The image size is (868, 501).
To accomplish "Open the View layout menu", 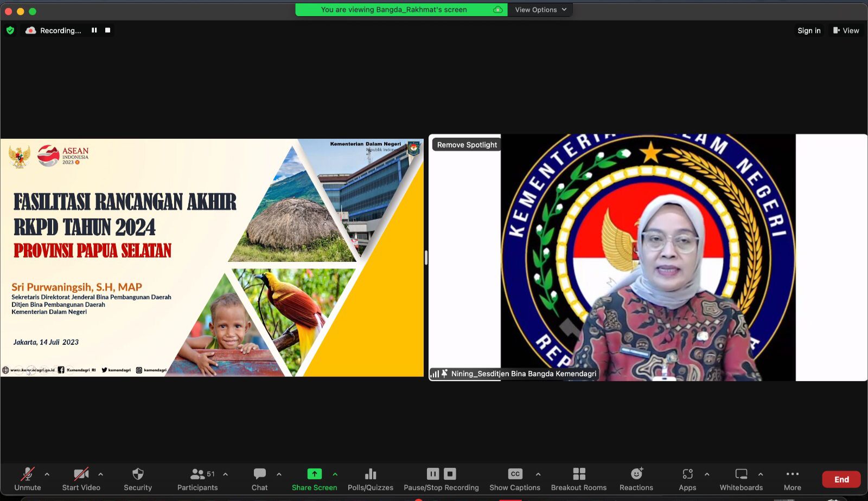I will [846, 30].
